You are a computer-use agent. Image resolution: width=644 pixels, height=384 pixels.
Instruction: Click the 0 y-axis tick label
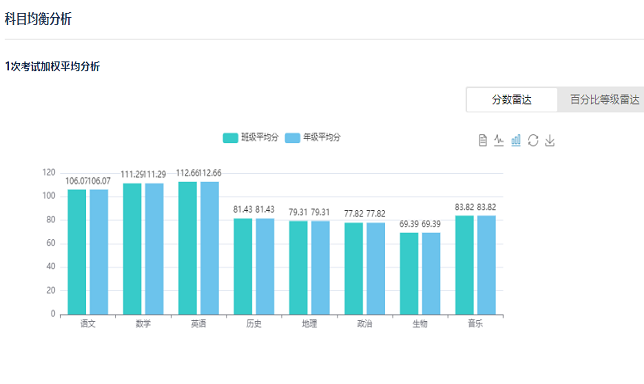[x=53, y=314]
